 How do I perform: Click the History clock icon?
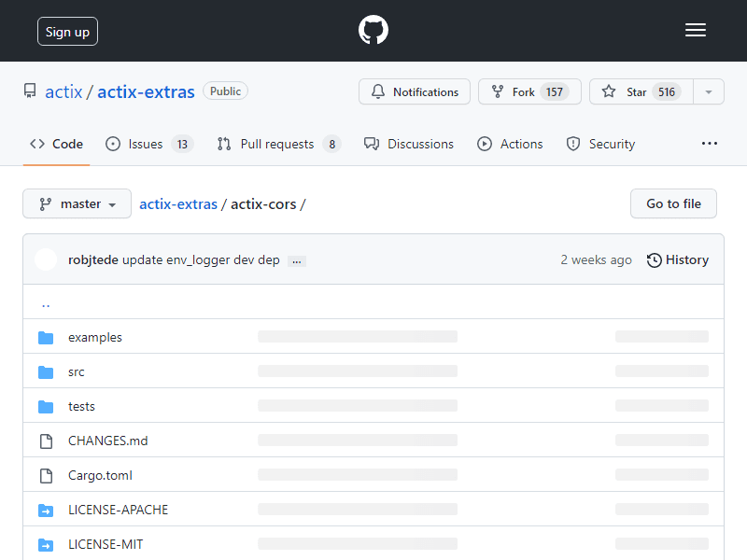655,260
